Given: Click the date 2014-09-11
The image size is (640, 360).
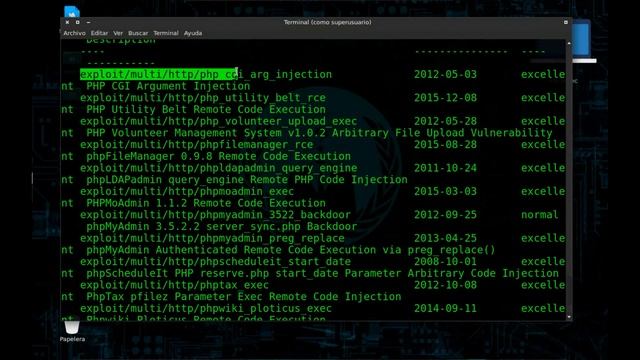Looking at the screenshot, I should tap(445, 309).
